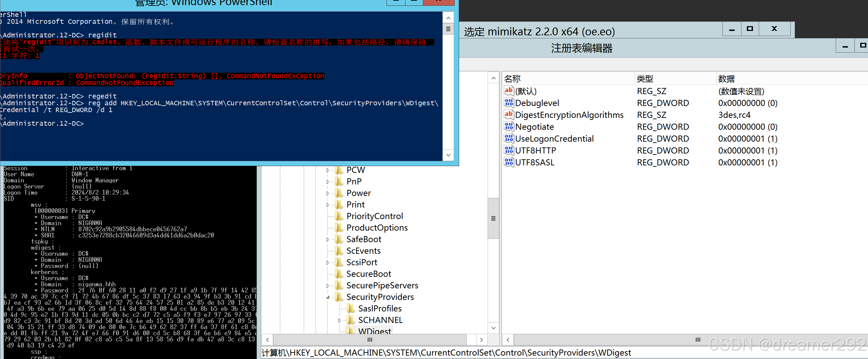Viewport: 868px width, 359px height.
Task: Close the mimikatz window
Action: click(x=774, y=29)
